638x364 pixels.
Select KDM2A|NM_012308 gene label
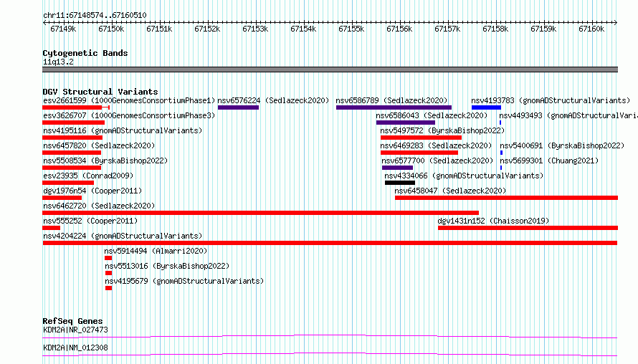pyautogui.click(x=75, y=348)
